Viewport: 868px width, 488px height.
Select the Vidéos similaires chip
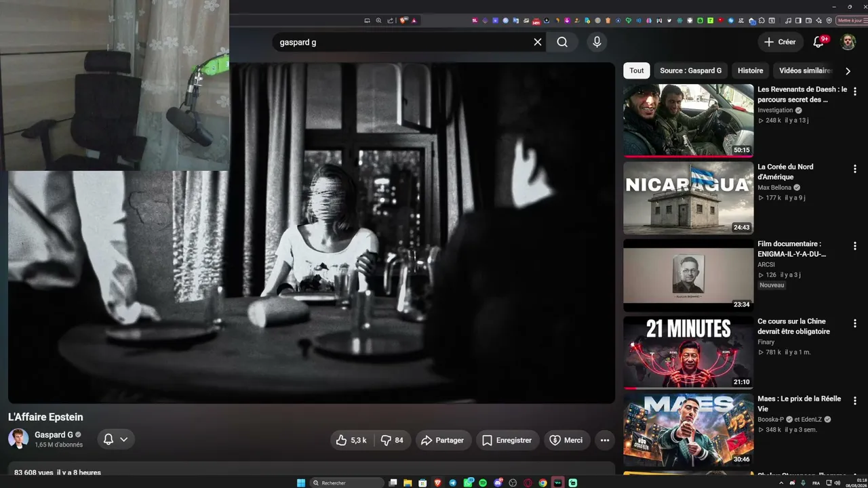pos(805,70)
